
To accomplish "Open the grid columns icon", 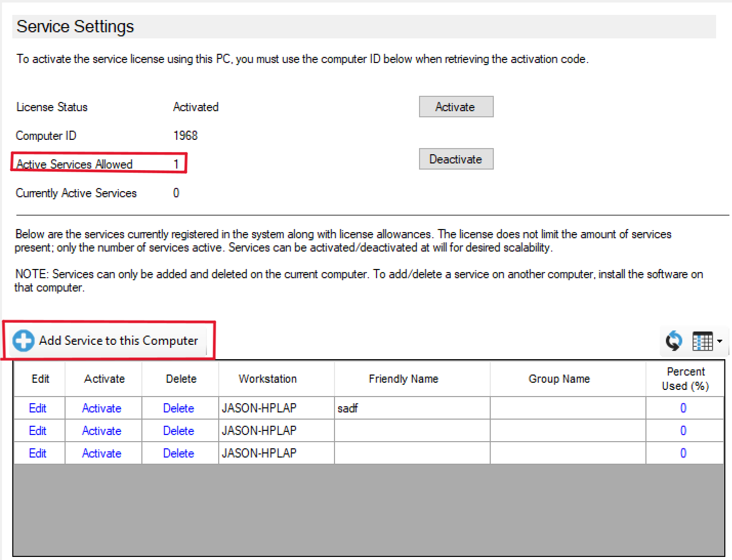I will point(702,341).
